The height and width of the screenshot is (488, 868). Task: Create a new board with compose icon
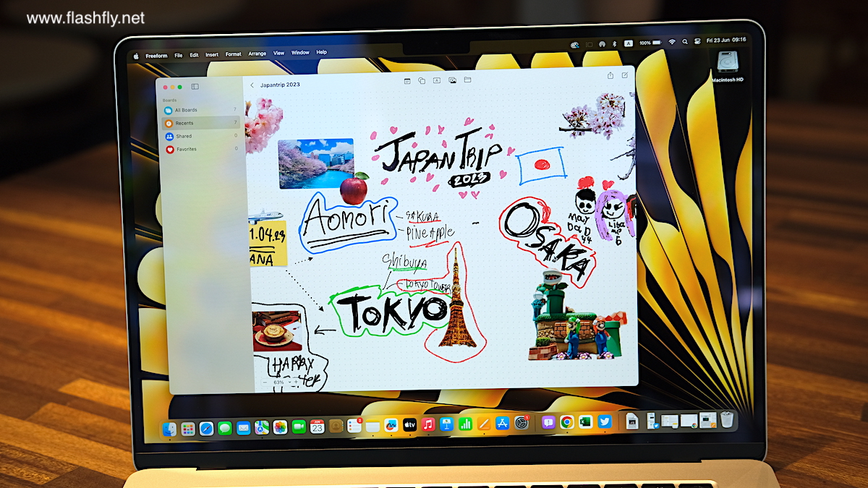(624, 75)
